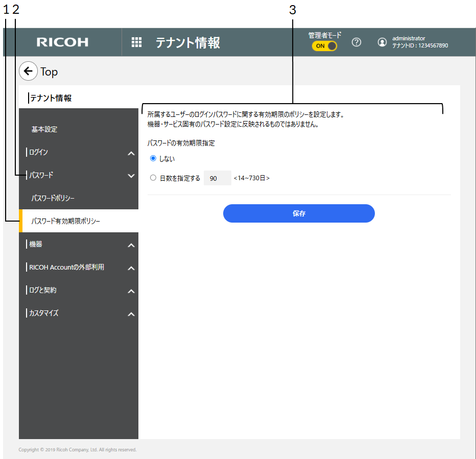
Task: Click the administrator user name text
Action: 408,38
